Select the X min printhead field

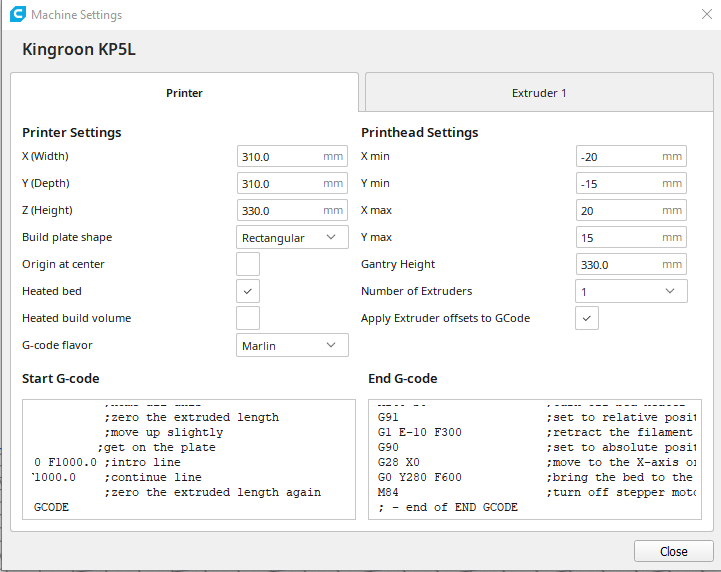617,156
